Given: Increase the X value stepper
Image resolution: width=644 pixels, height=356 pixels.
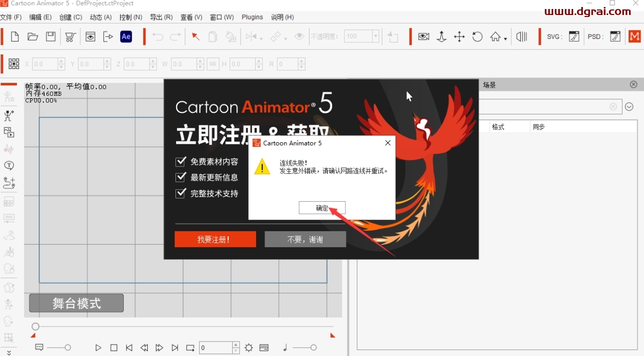Looking at the screenshot, I should tap(61, 61).
